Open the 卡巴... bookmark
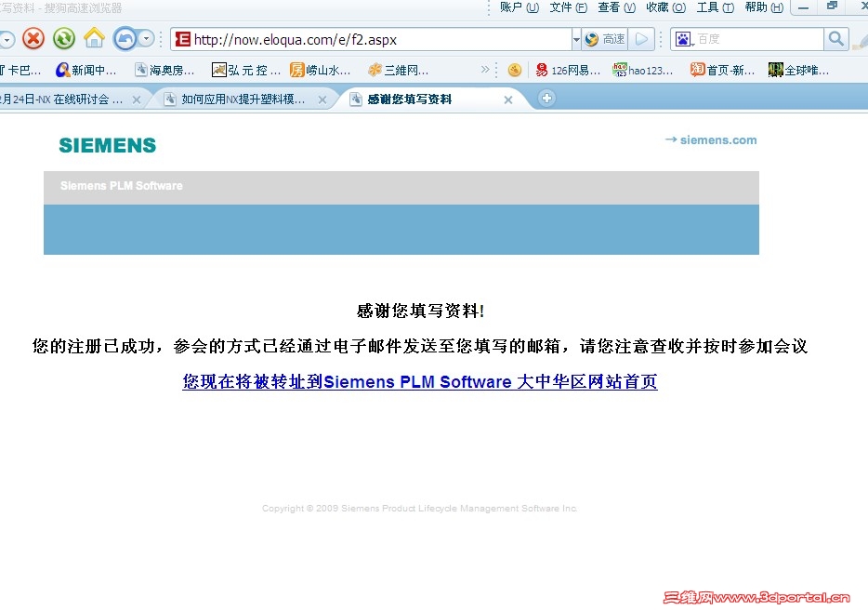Screen dimensions: 868x610 pyautogui.click(x=20, y=71)
